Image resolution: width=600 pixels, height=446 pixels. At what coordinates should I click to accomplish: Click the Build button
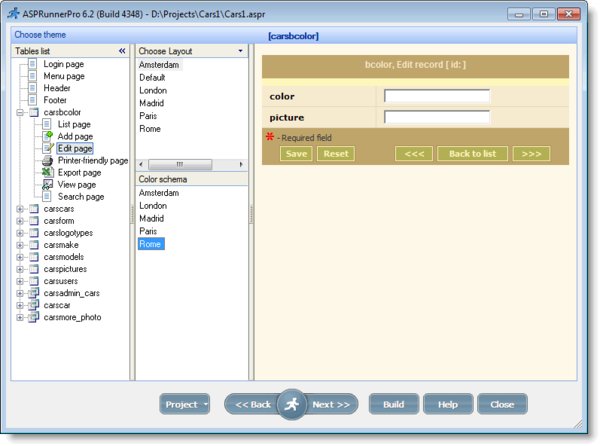(394, 404)
